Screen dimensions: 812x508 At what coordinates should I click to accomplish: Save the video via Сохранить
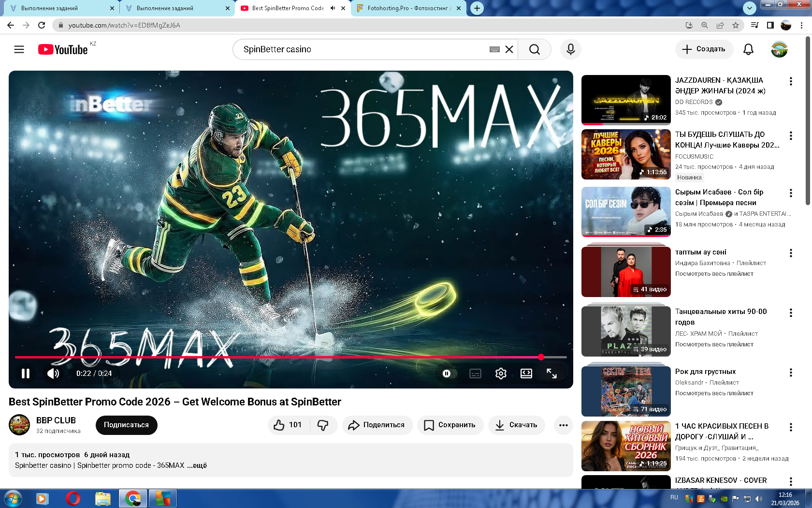(x=450, y=425)
